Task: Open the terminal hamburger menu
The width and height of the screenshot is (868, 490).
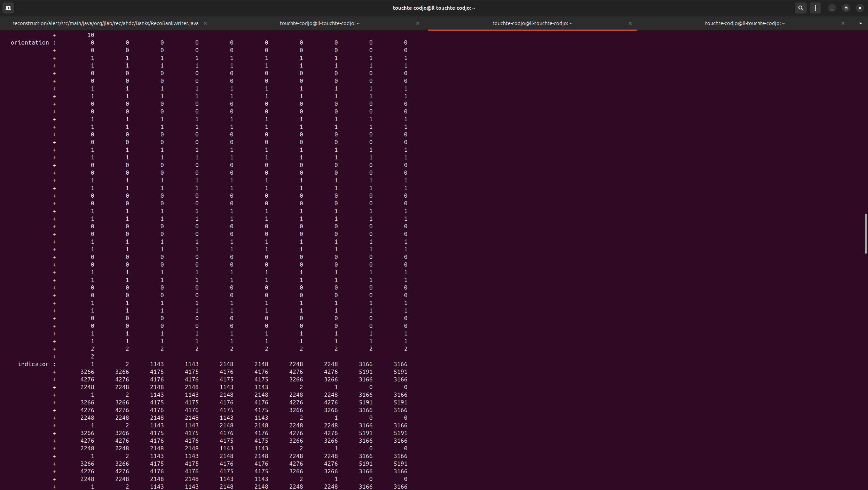Action: point(816,8)
